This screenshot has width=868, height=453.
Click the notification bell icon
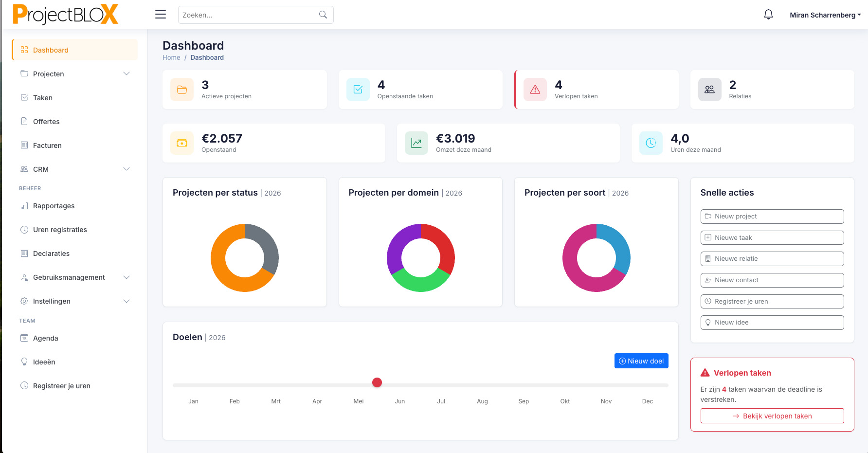click(x=768, y=15)
